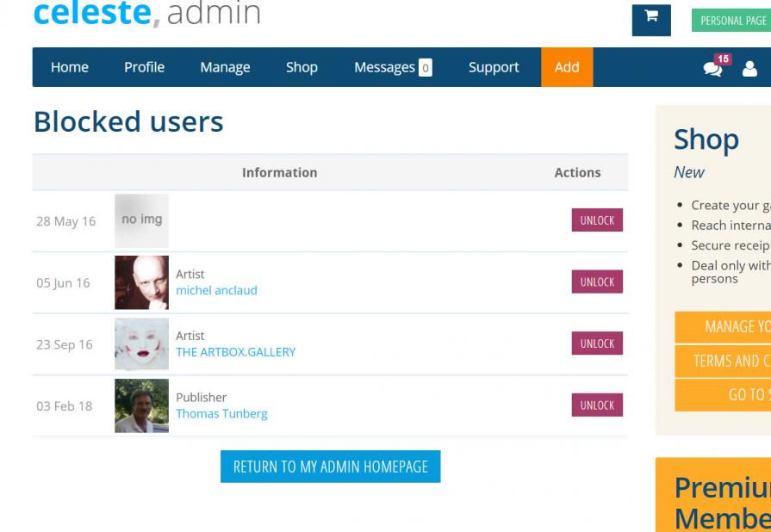Click the 'no img' placeholder thumbnail
Image resolution: width=771 pixels, height=532 pixels.
[140, 219]
